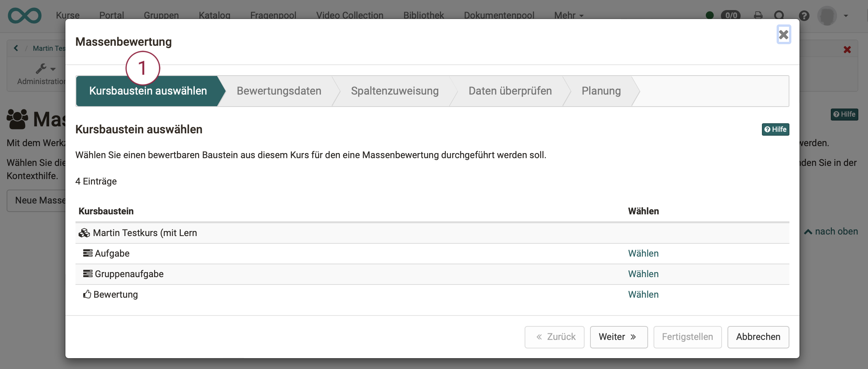
Task: Click the course cubes icon next to Martin Testkurs
Action: (x=84, y=233)
